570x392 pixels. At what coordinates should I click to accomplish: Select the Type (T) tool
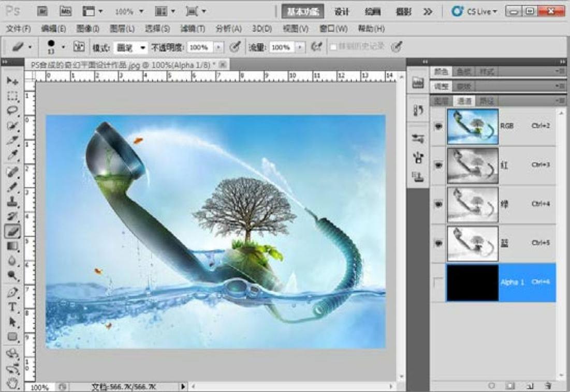[12, 307]
